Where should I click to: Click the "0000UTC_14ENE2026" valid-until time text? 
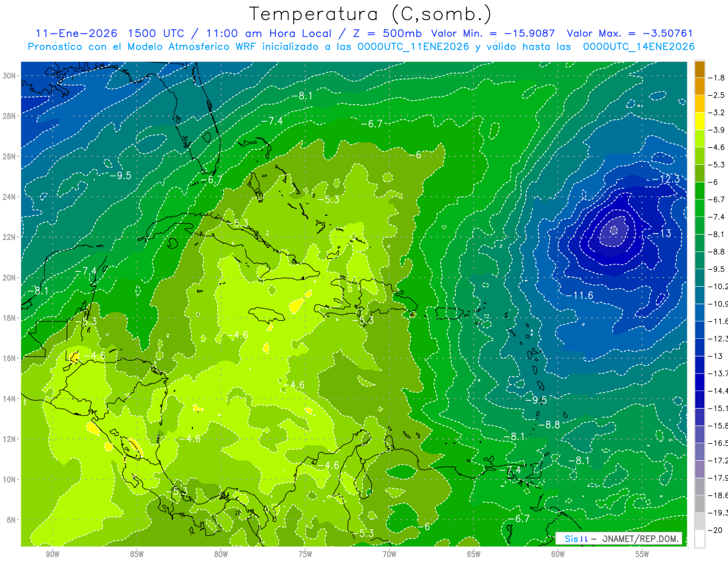[x=638, y=47]
